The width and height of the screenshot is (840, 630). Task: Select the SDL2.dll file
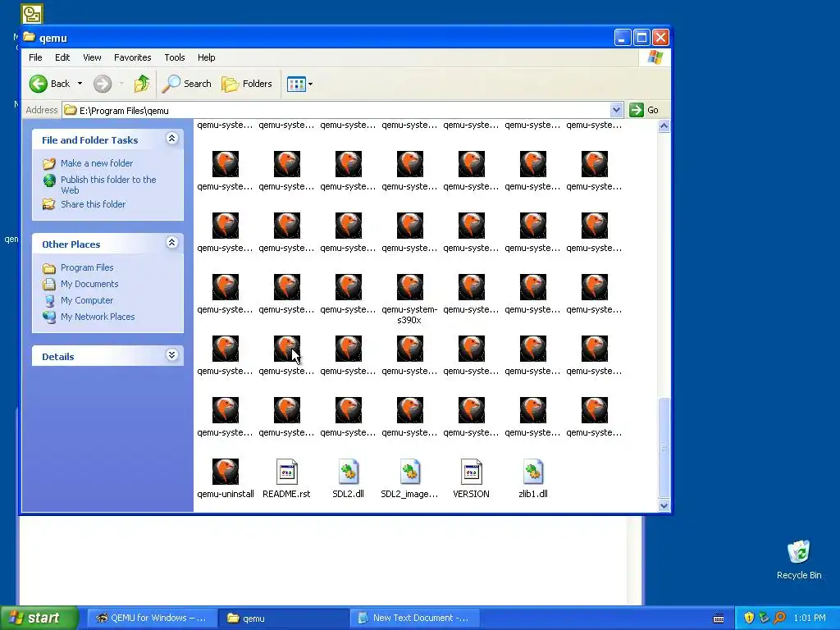click(348, 478)
